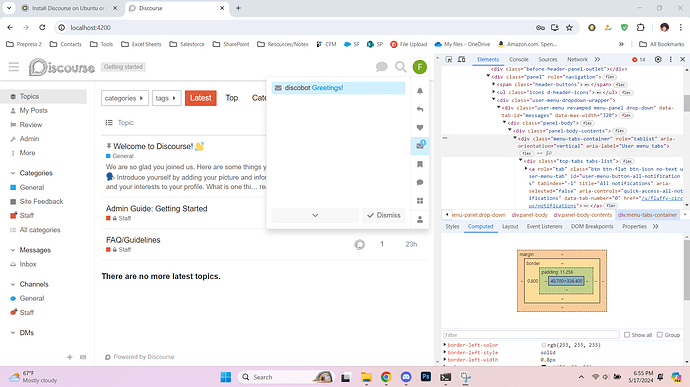Image resolution: width=690 pixels, height=387 pixels.
Task: Open Admin link in sidebar
Action: point(29,139)
